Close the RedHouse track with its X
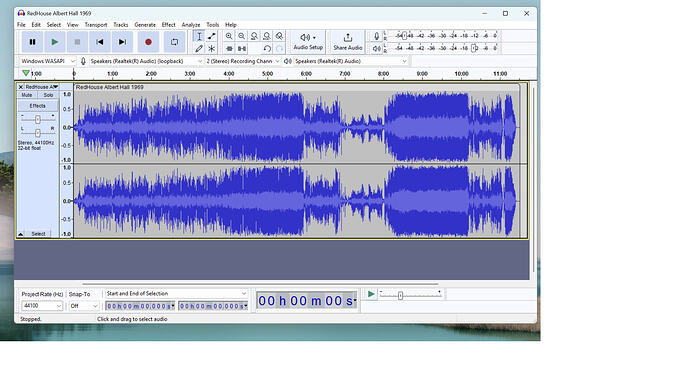Viewport: 690px width, 388px height. [21, 87]
